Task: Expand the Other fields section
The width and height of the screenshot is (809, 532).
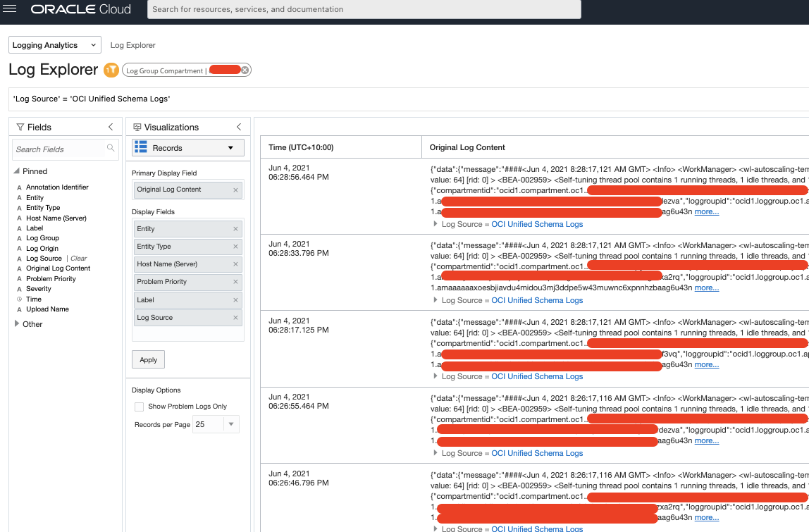Action: point(18,324)
